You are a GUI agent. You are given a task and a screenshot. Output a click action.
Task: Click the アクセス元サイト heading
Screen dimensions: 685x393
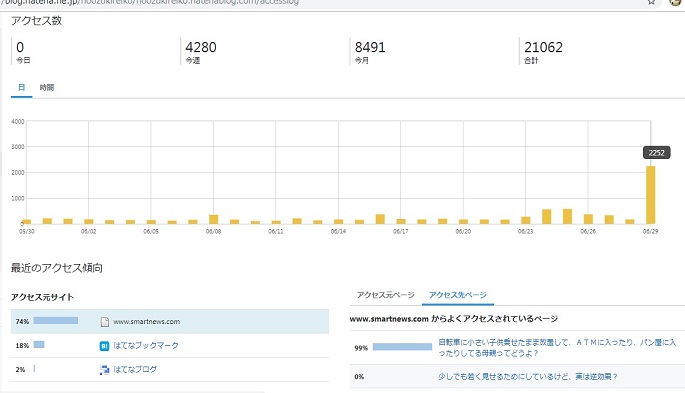coord(42,297)
